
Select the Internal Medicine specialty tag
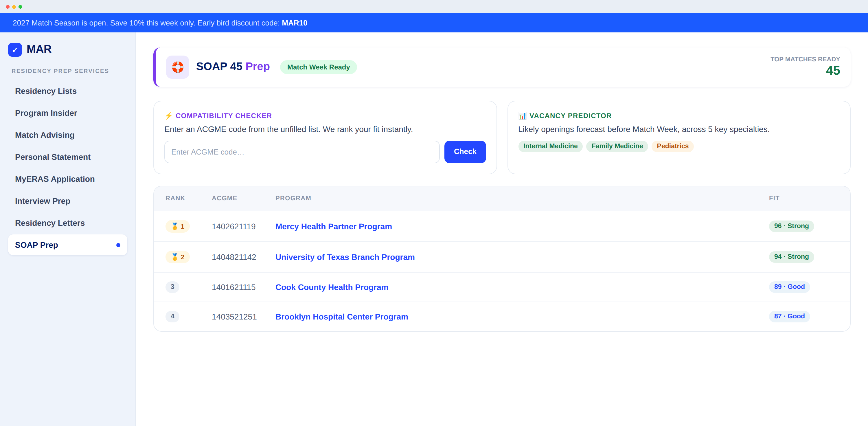[550, 146]
